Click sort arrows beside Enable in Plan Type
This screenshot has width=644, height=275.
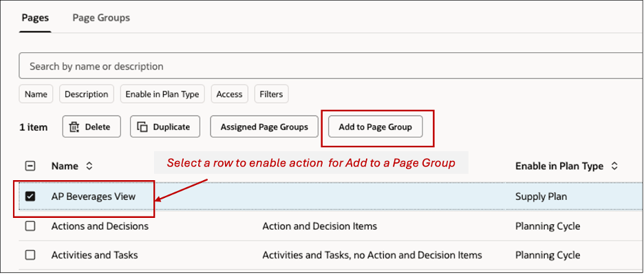614,166
